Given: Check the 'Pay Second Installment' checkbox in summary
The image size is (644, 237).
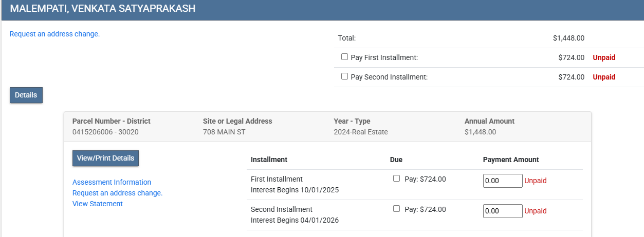Looking at the screenshot, I should (344, 76).
